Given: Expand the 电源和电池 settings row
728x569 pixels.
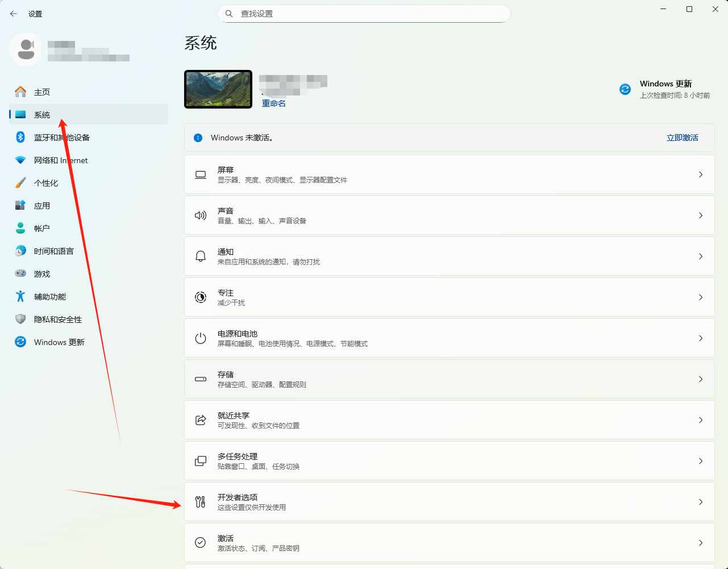Looking at the screenshot, I should (x=700, y=338).
